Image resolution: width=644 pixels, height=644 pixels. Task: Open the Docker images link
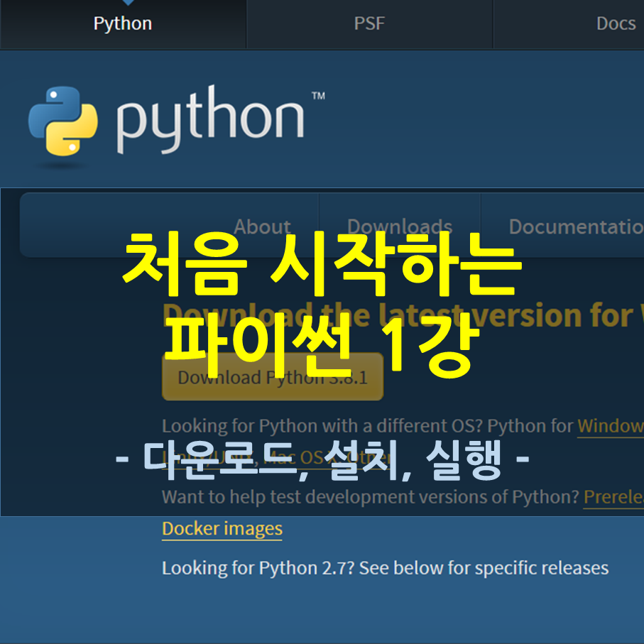222,529
